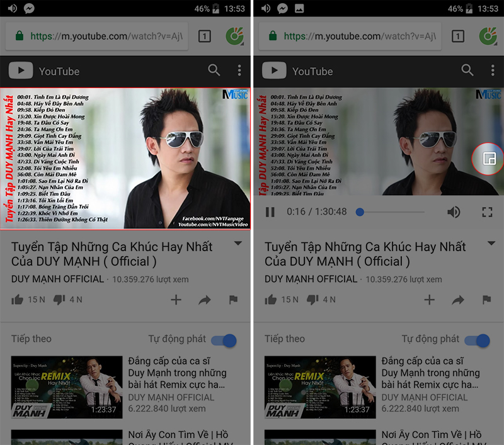Open the tab switcher in right screenshot

pos(458,37)
